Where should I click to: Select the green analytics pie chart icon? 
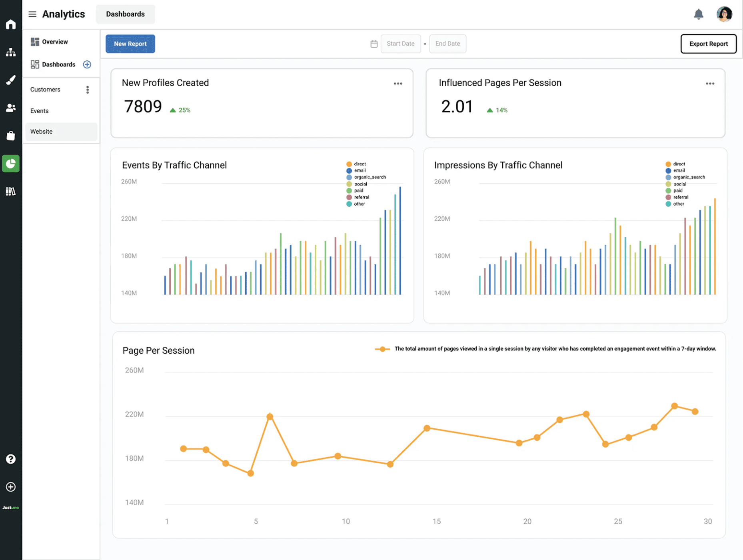(11, 163)
